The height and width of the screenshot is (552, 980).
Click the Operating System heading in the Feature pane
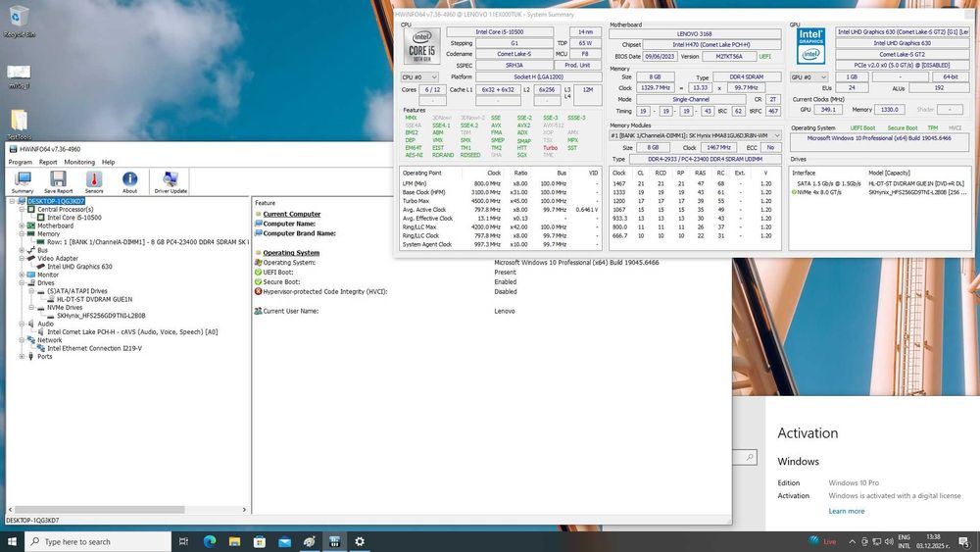[x=291, y=253]
